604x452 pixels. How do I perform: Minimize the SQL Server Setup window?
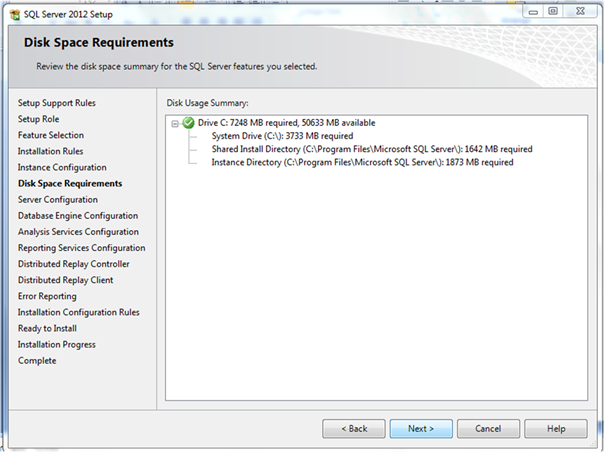533,12
